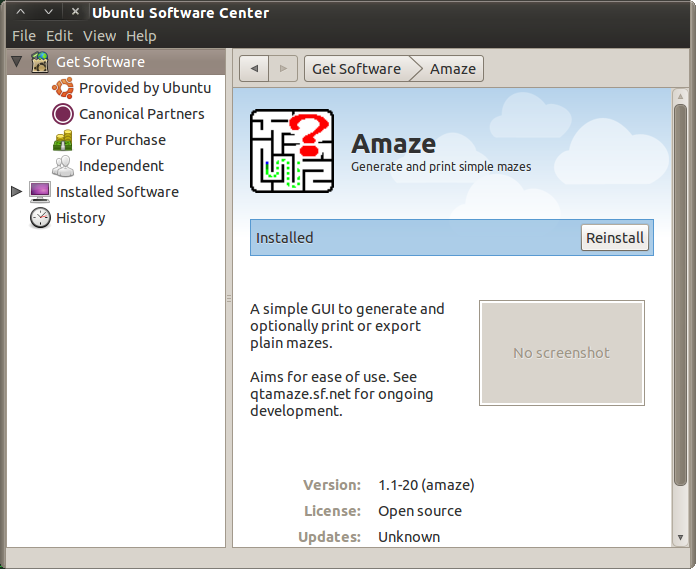Click the No screenshot thumbnail placeholder
Screen dimensions: 696x569
click(562, 353)
